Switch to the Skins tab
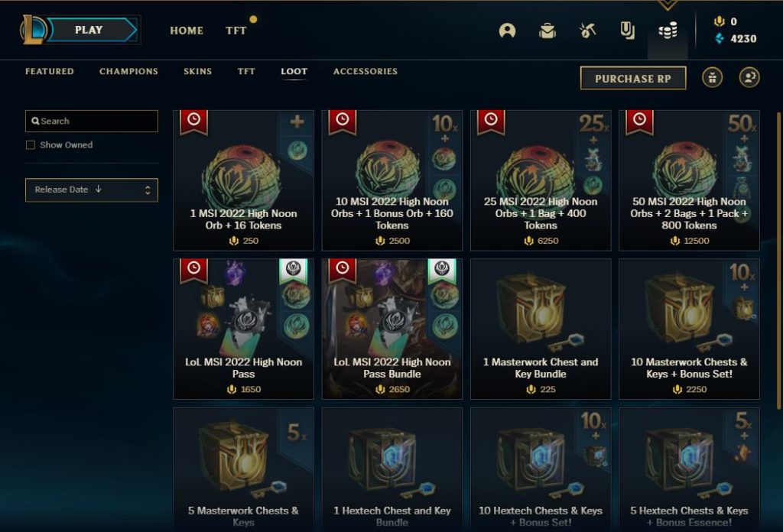783x532 pixels. (x=198, y=71)
